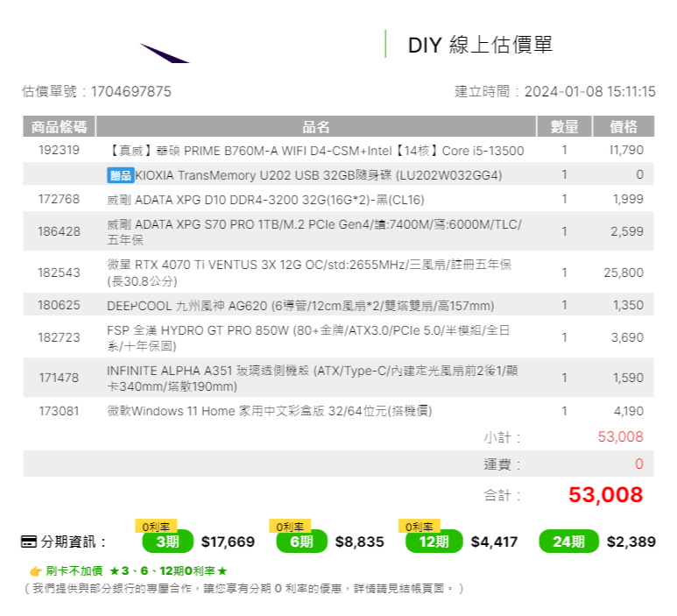Click the 合計 label
Screen dimensions: 677x616
(x=502, y=495)
